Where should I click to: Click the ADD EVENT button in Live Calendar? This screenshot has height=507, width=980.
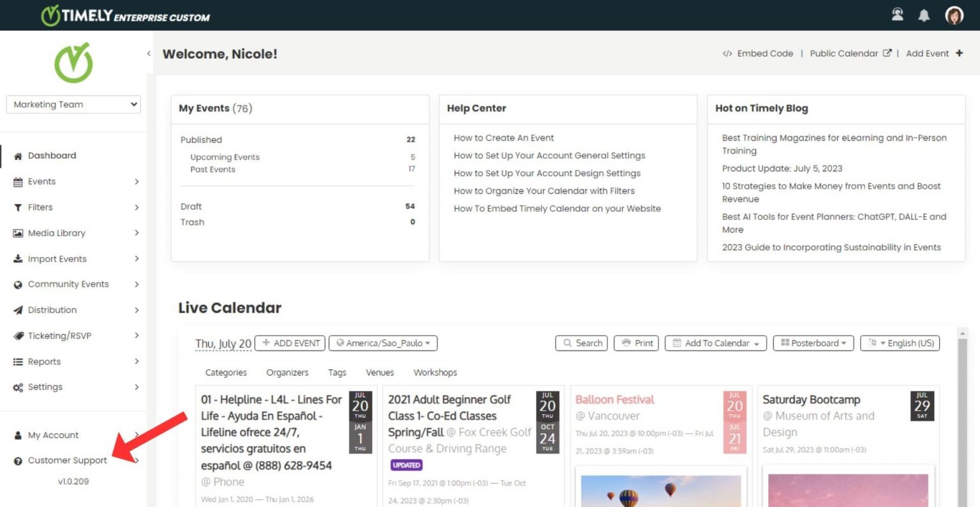290,343
